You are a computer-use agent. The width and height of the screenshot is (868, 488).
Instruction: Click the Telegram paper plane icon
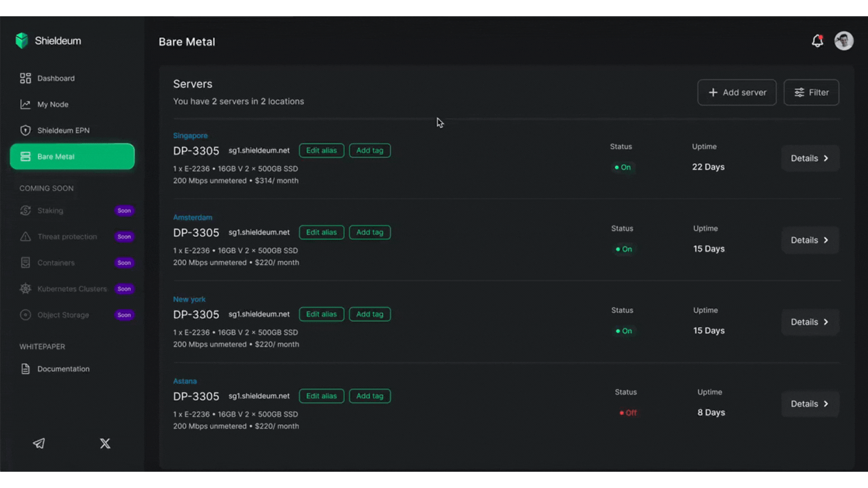pos(39,443)
